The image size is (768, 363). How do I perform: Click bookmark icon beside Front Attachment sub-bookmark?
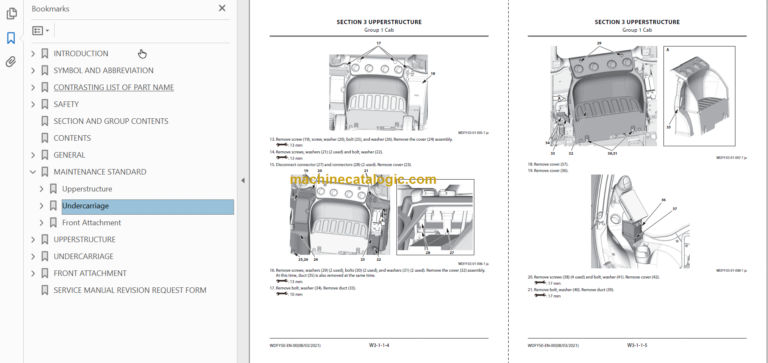click(53, 223)
